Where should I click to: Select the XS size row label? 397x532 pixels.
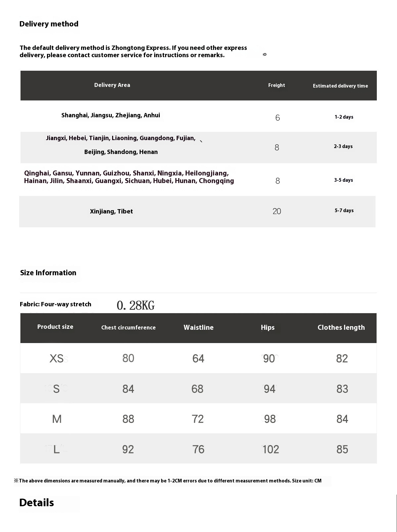click(57, 359)
